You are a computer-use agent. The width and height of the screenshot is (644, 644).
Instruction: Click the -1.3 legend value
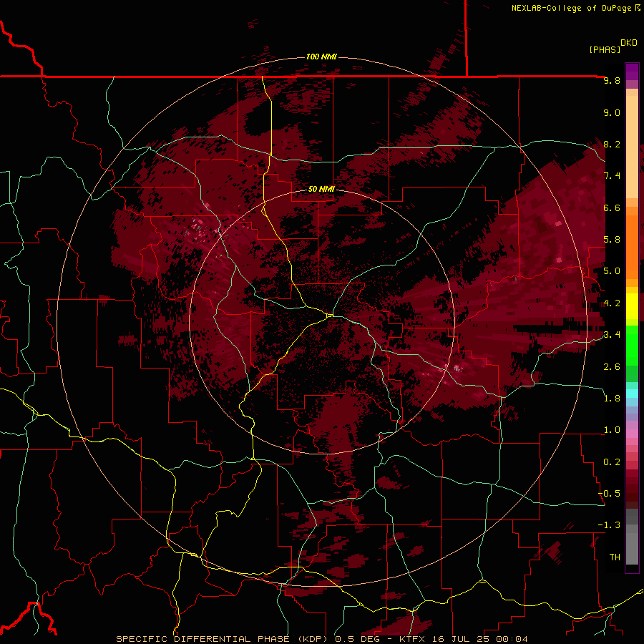click(x=610, y=526)
